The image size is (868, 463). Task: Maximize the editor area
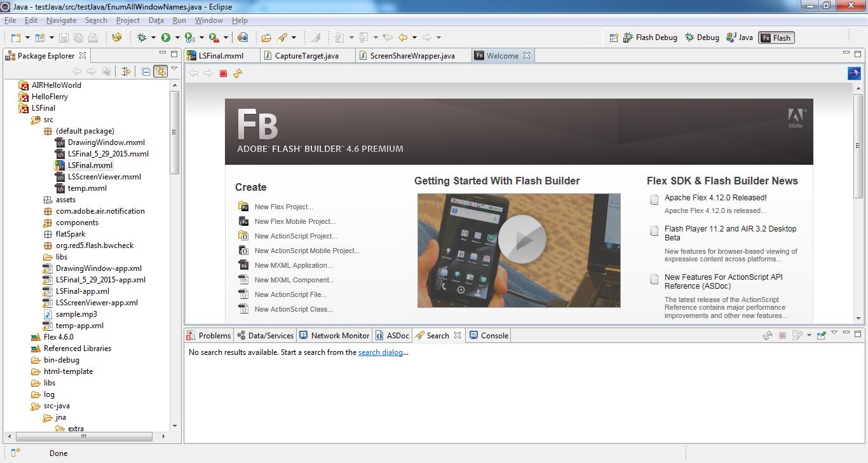coord(859,54)
